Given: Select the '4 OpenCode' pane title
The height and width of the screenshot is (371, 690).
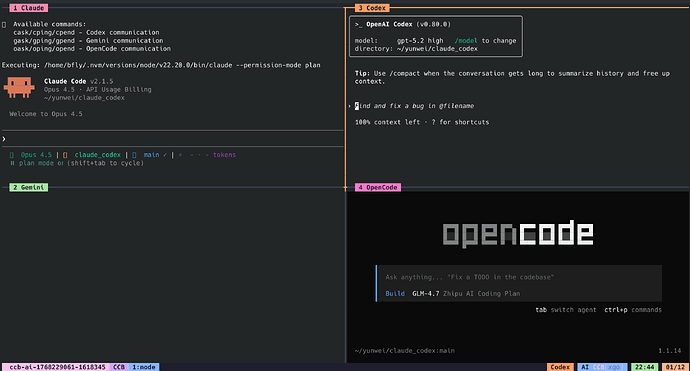Looking at the screenshot, I should (378, 187).
